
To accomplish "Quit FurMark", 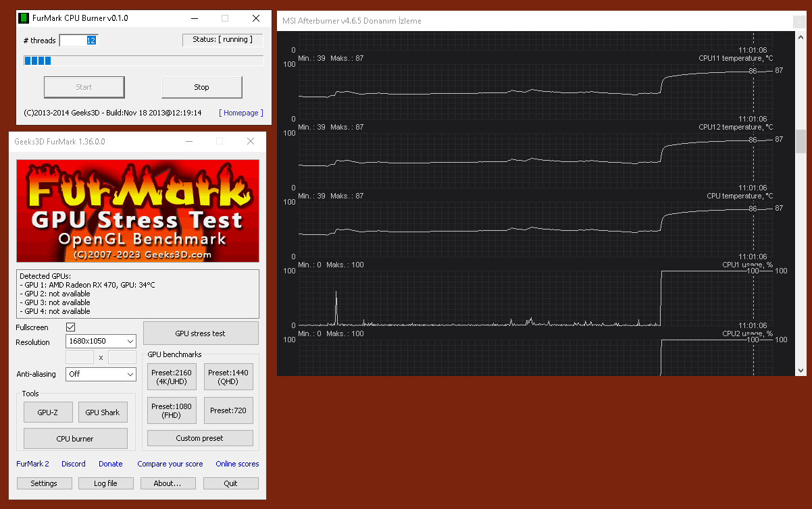I will pos(231,483).
